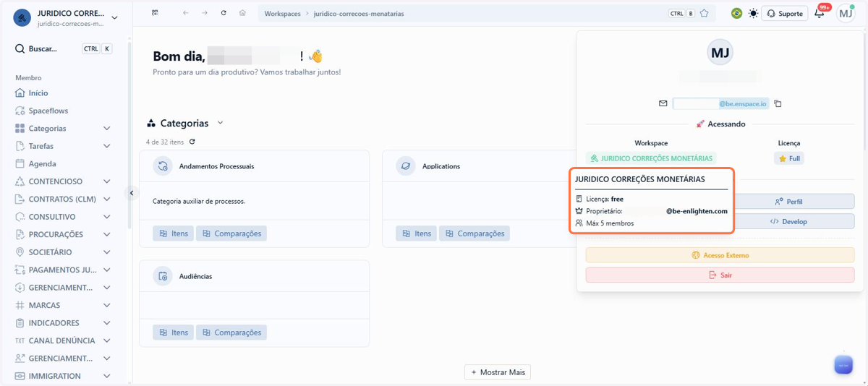Expand the Tarefas sidebar section
This screenshot has width=868, height=386.
(107, 146)
